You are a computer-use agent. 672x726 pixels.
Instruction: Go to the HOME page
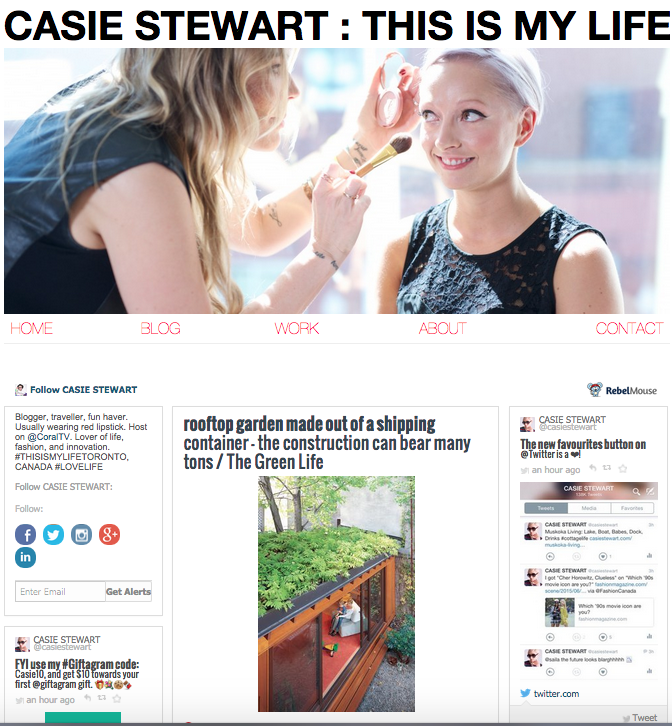coord(31,328)
